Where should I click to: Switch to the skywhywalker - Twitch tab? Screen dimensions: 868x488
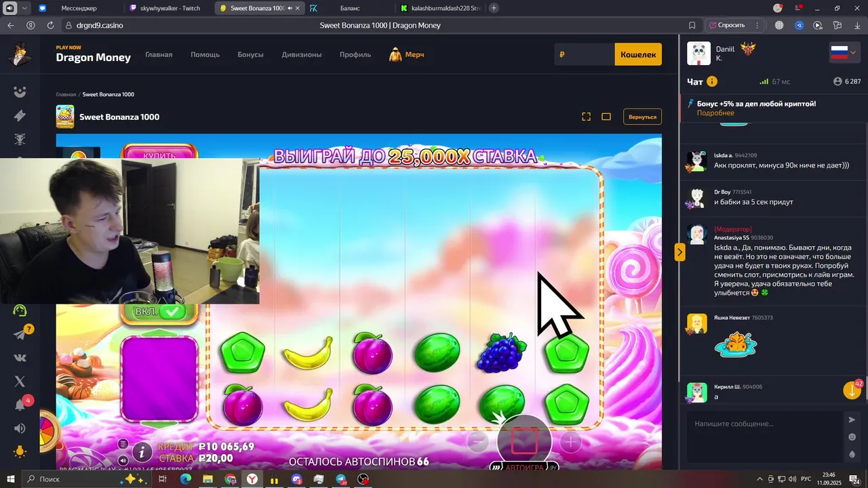click(x=170, y=8)
